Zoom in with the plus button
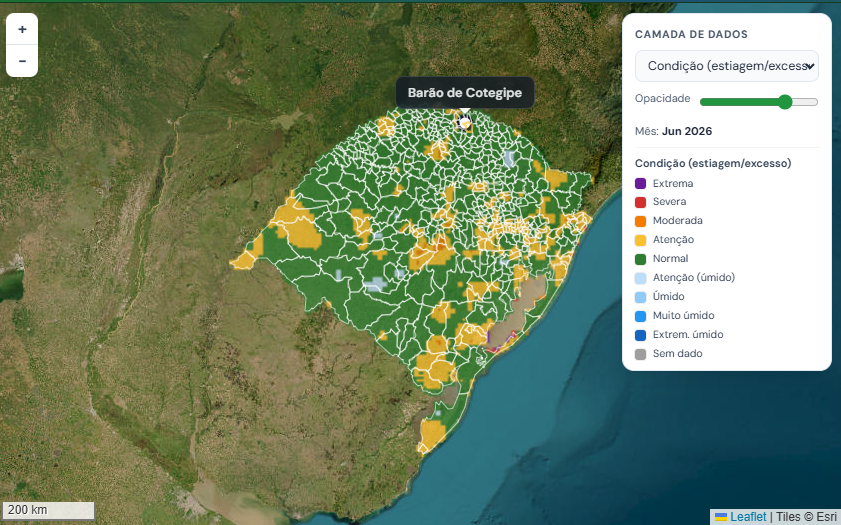 click(x=22, y=29)
